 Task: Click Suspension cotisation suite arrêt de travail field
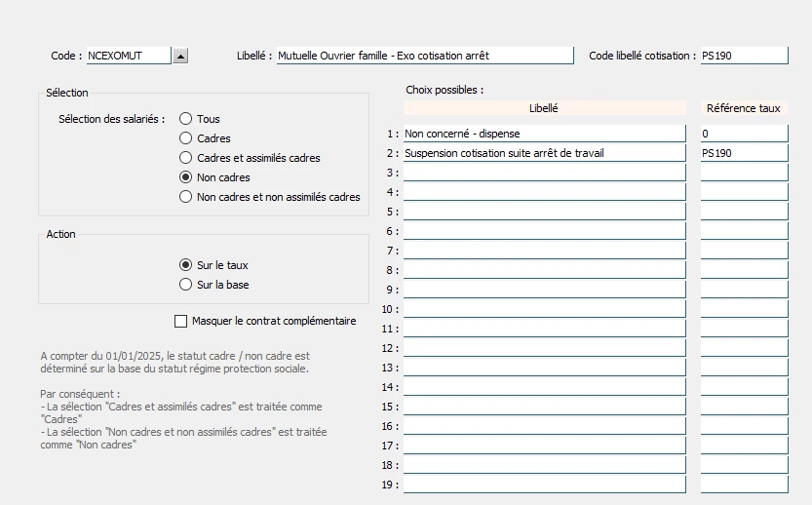pos(544,153)
